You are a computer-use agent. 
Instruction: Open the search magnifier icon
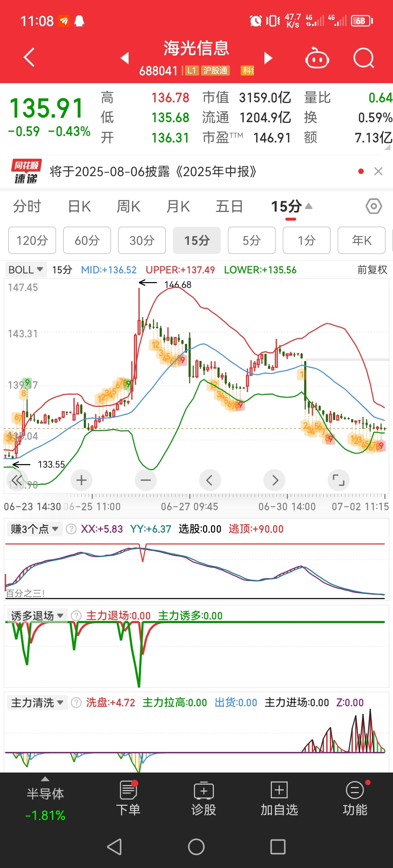coord(363,58)
